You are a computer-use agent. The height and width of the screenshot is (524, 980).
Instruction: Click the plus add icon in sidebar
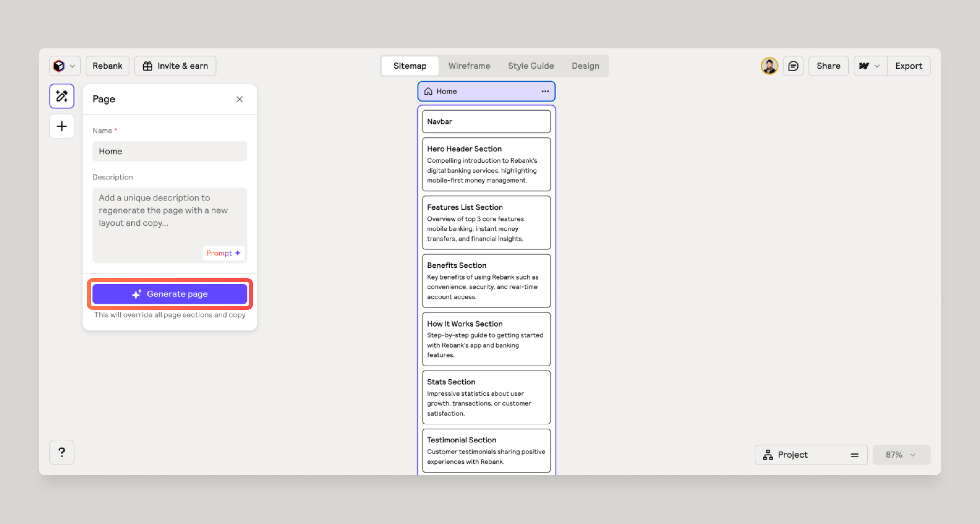point(62,126)
